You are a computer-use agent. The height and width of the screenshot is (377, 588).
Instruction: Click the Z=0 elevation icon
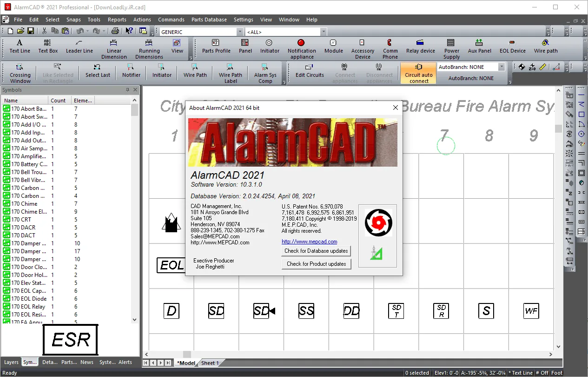532,67
